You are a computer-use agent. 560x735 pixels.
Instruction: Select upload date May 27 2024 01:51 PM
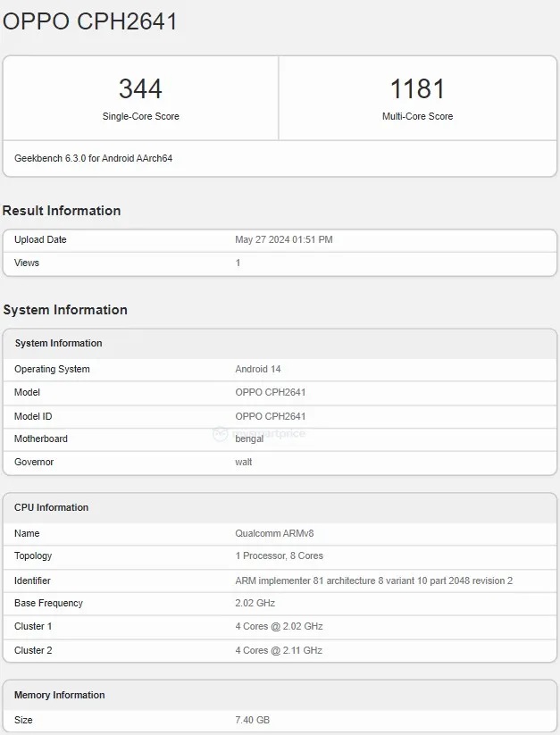click(x=284, y=239)
